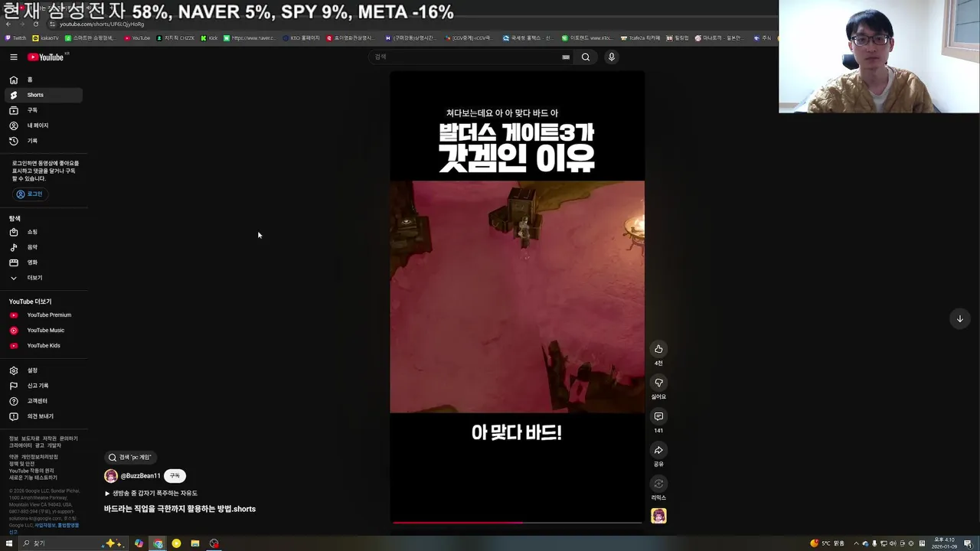Click the browser address bar URL
The image size is (980, 551).
point(102,24)
